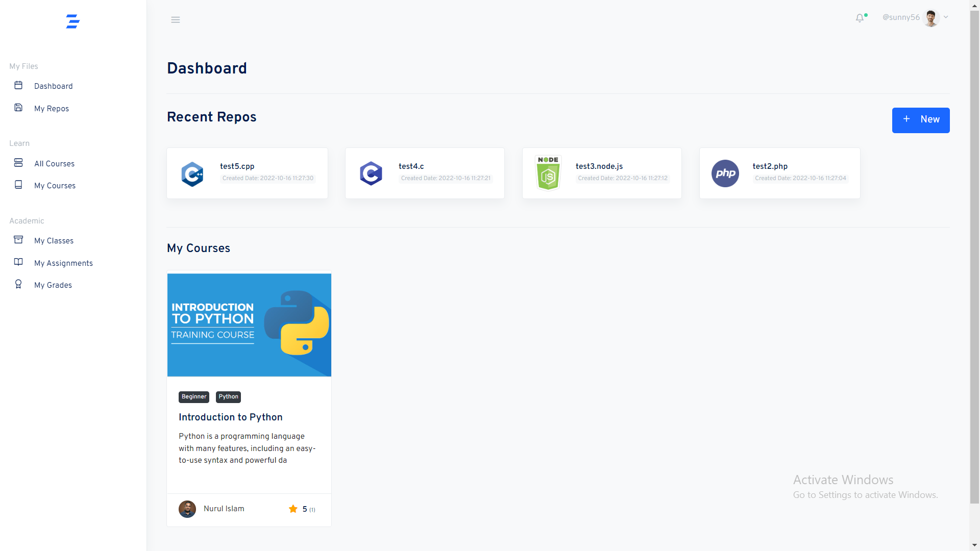Click the My Grades award icon
980x551 pixels.
coord(18,284)
